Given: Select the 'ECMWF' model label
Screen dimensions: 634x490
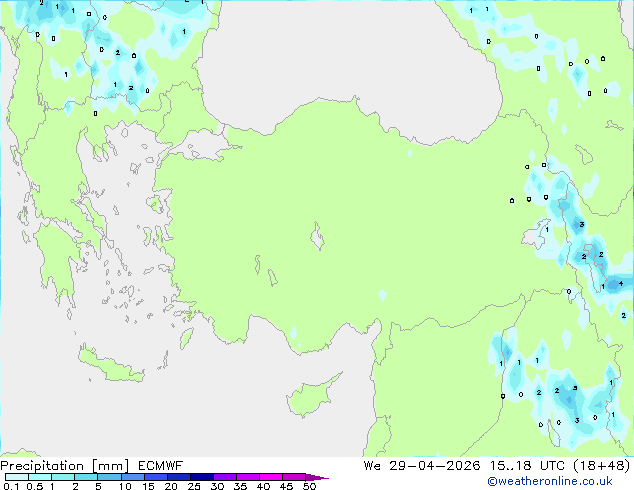Looking at the screenshot, I should pyautogui.click(x=160, y=466).
